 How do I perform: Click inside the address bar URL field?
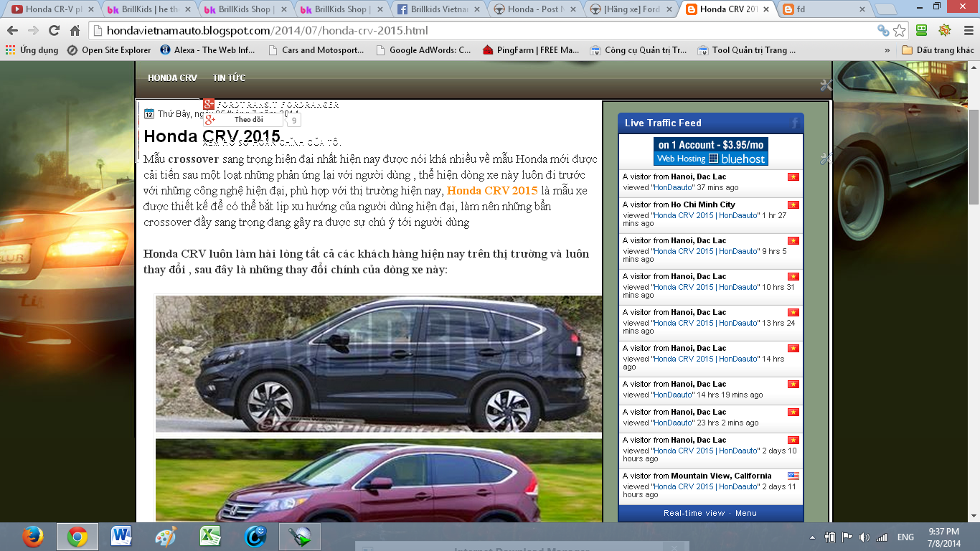click(x=488, y=31)
